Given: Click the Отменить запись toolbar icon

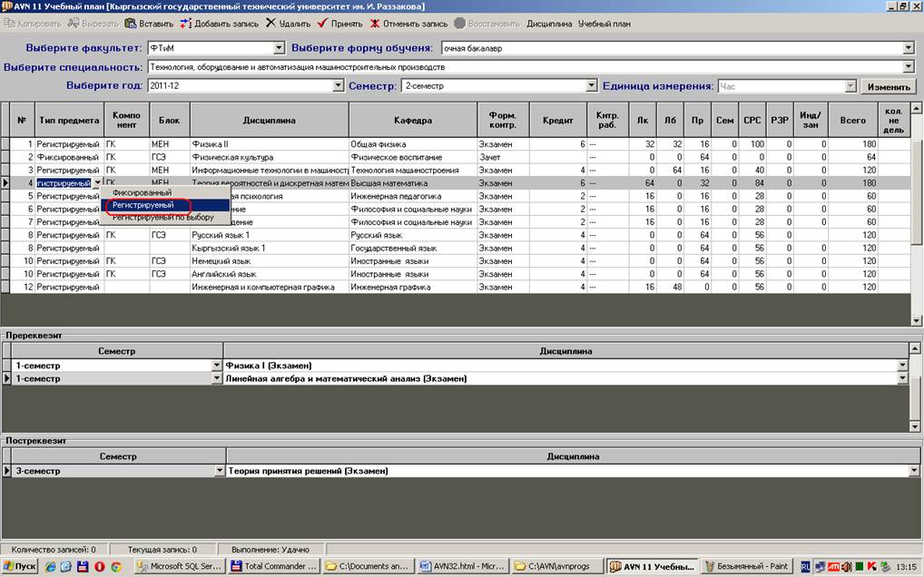Looking at the screenshot, I should 374,24.
